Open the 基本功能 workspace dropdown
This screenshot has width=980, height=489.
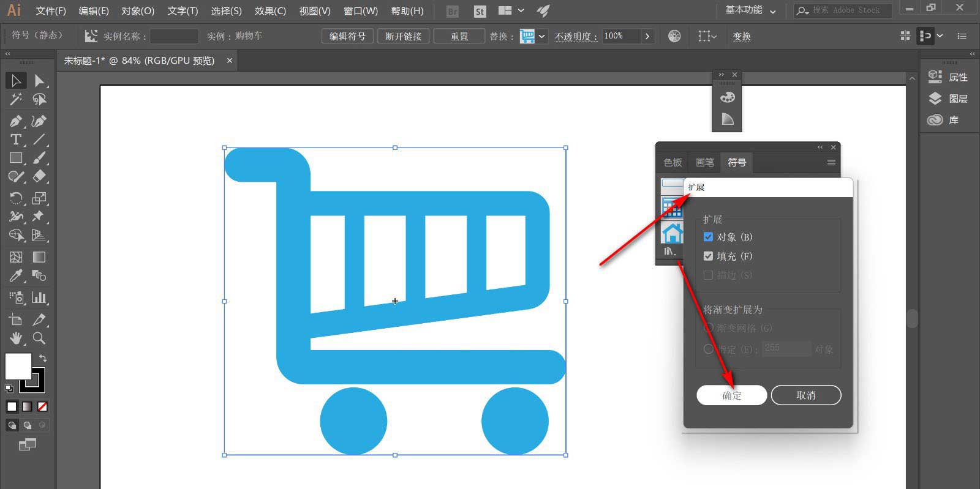click(x=750, y=10)
